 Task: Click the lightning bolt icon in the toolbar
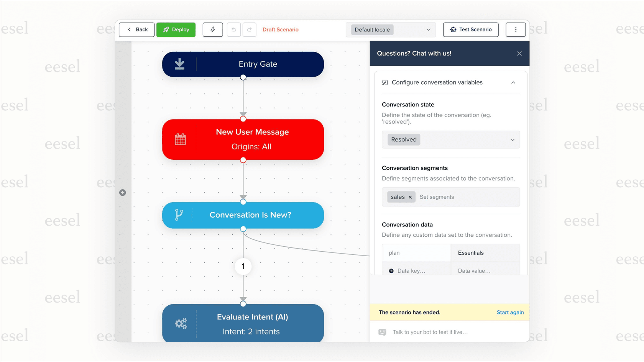(213, 29)
